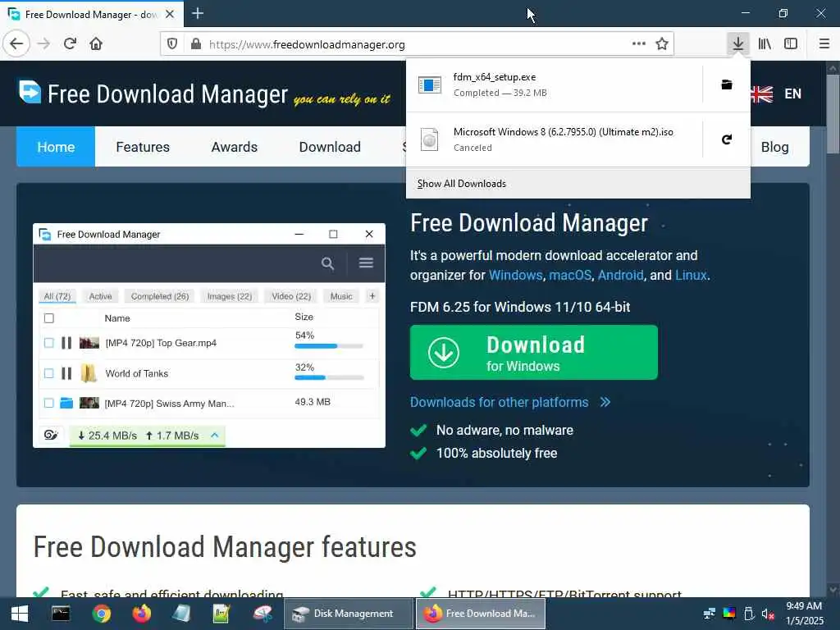Open the hamburger menu in FDM preview
The width and height of the screenshot is (840, 630).
point(366,262)
